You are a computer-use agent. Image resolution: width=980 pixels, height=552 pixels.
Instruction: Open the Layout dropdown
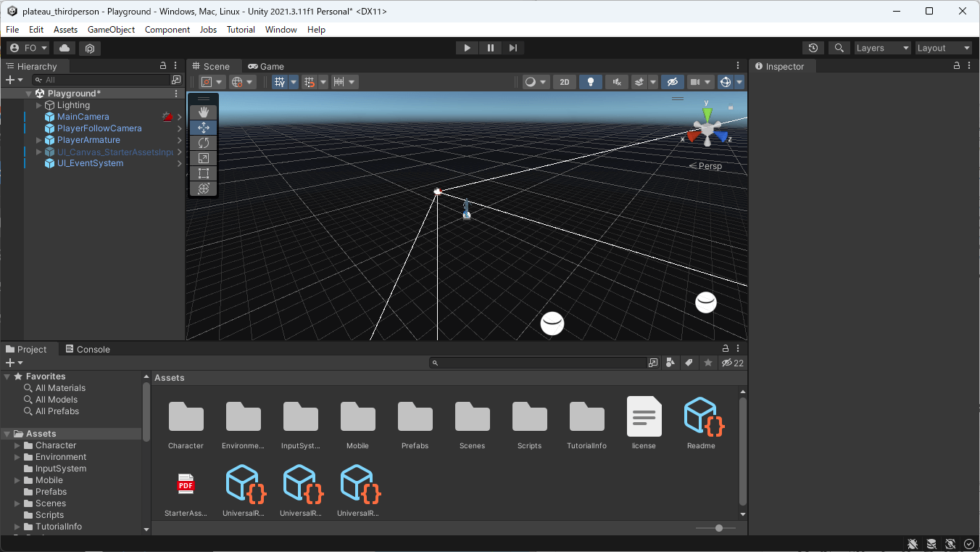(943, 47)
